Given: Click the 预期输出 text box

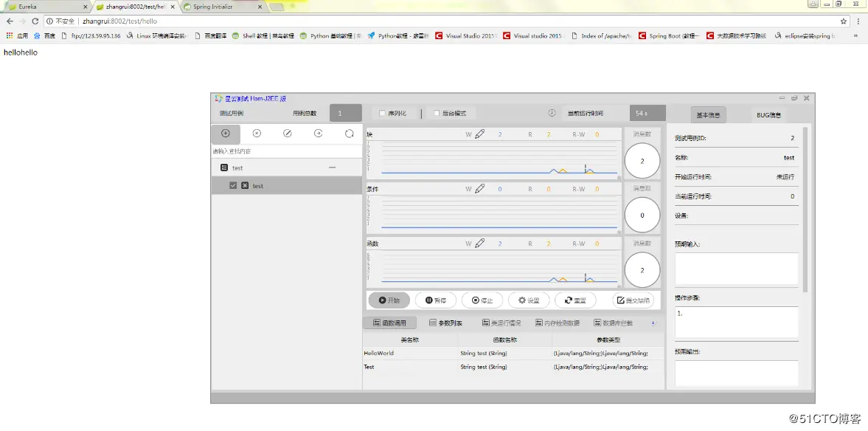Looking at the screenshot, I should (x=736, y=373).
